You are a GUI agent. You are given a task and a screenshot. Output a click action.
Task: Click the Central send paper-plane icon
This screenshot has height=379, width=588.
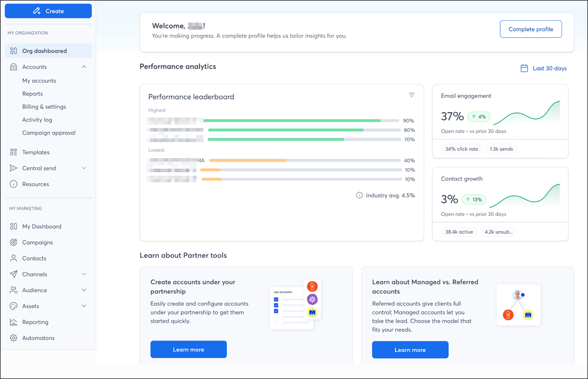(14, 168)
